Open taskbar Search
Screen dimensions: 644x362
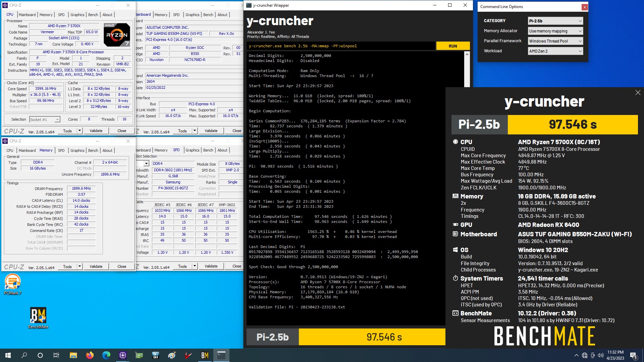pyautogui.click(x=24, y=355)
